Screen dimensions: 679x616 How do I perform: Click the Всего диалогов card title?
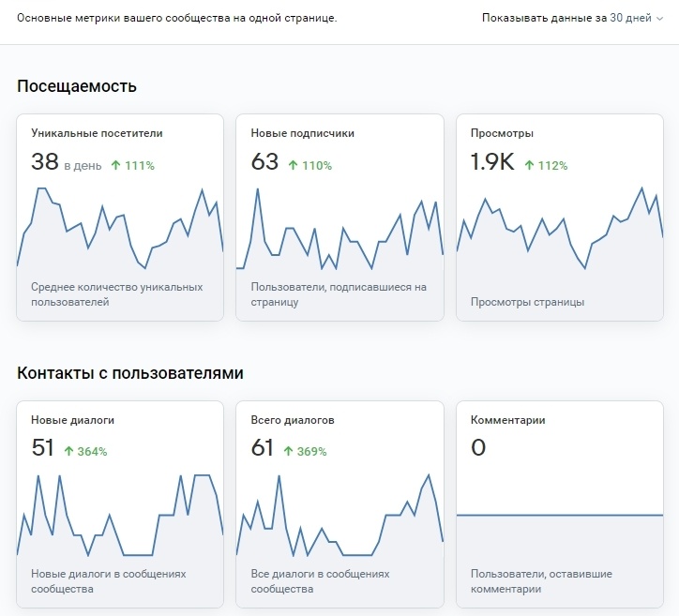coord(293,420)
